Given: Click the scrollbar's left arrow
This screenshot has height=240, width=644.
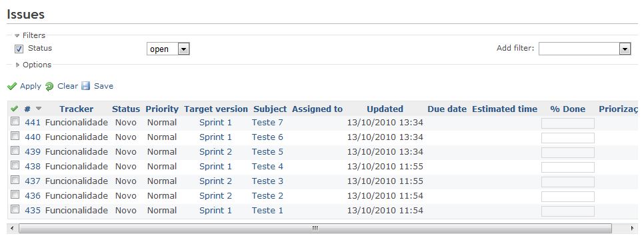Looking at the screenshot, I should coord(12,228).
